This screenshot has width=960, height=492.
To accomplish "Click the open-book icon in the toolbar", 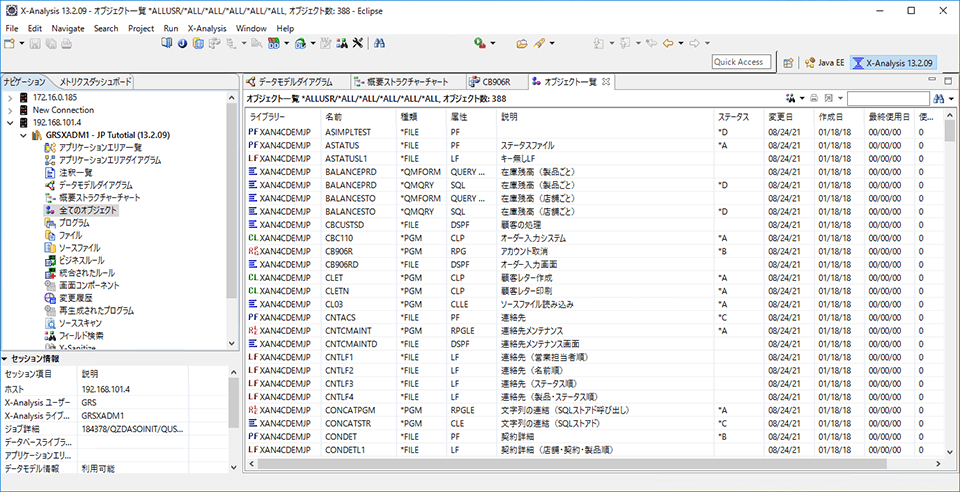I will point(167,43).
